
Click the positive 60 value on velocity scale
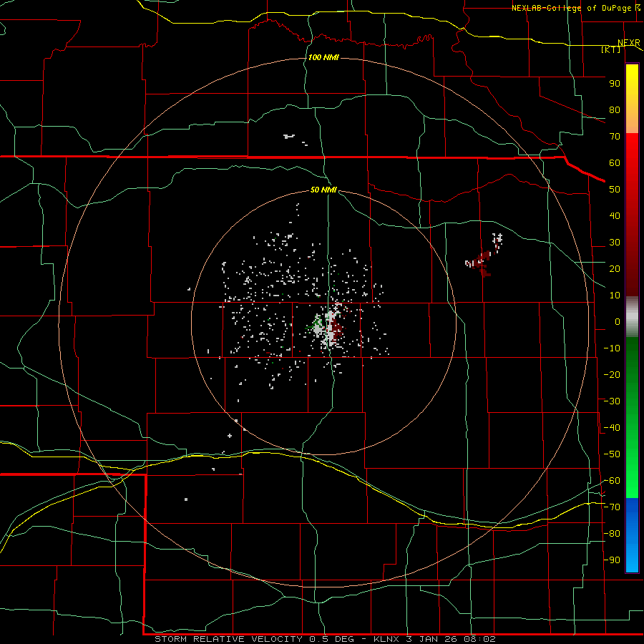click(615, 163)
